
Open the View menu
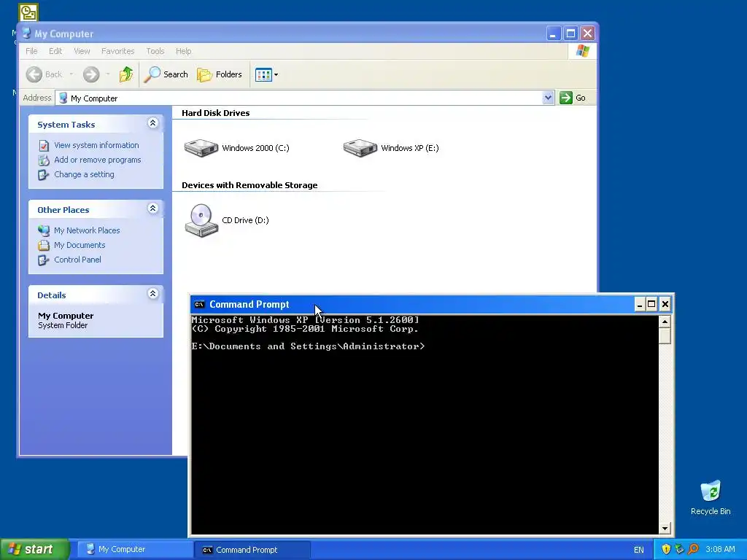coord(82,51)
